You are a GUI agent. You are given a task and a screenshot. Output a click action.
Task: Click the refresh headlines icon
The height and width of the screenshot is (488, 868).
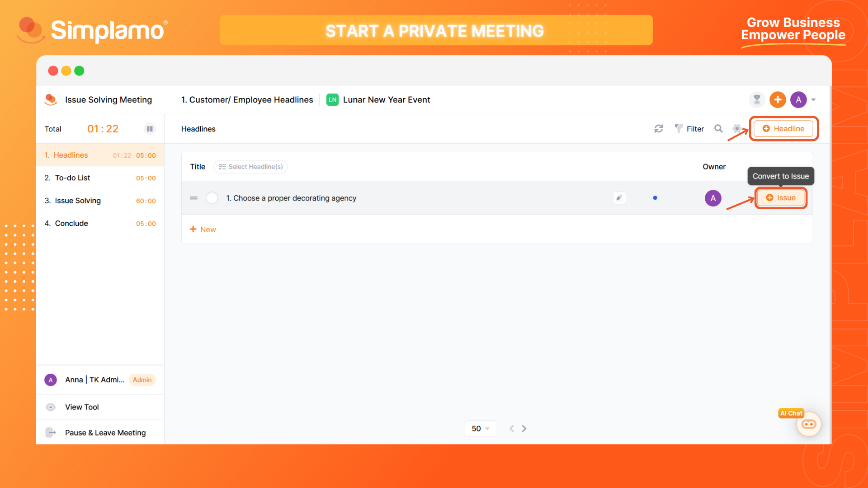(659, 129)
